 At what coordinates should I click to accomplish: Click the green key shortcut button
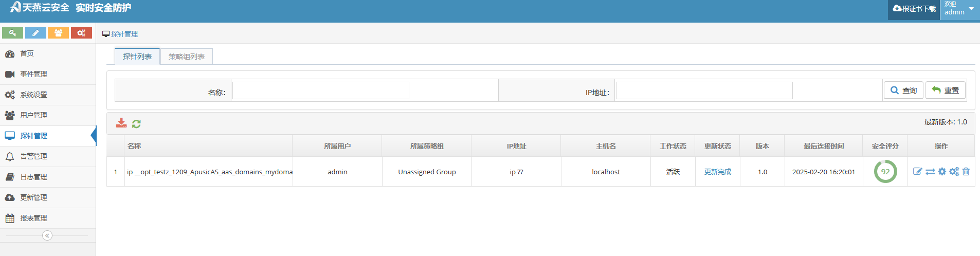click(12, 33)
